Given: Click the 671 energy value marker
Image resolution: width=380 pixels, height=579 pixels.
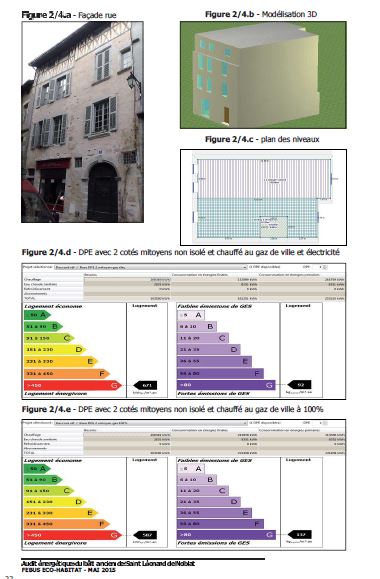Looking at the screenshot, I should [146, 385].
